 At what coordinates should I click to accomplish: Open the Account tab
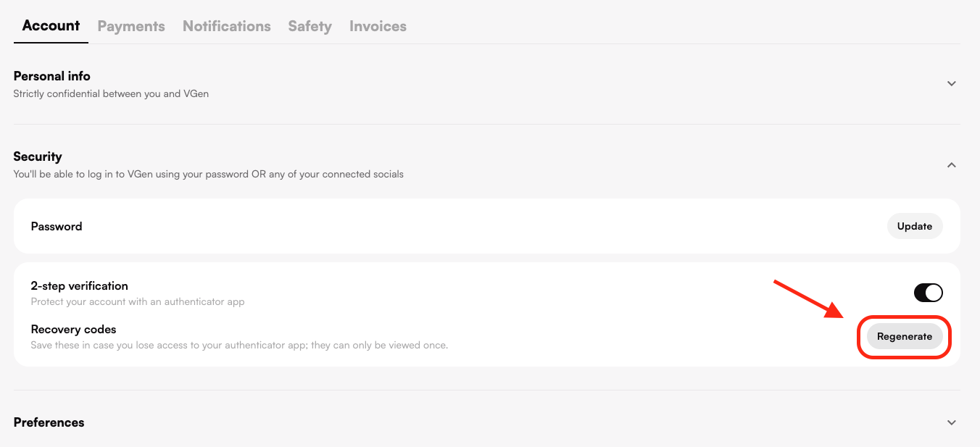51,26
